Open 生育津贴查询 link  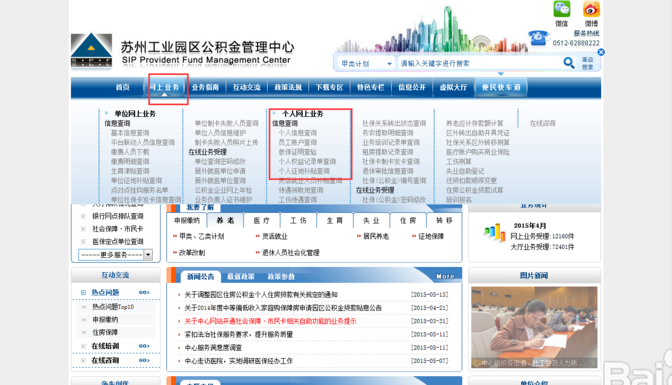[x=130, y=171]
